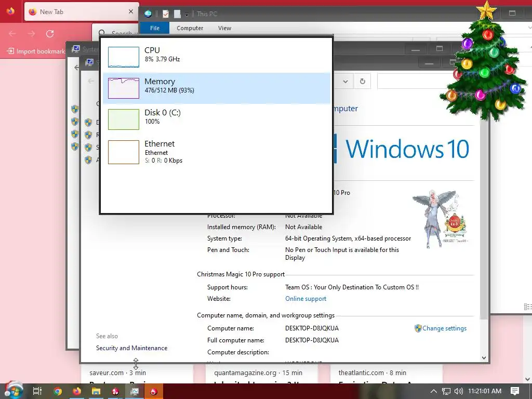Click the Properties icon in This PC quick access toolbar
532x399 pixels.
pos(166,14)
